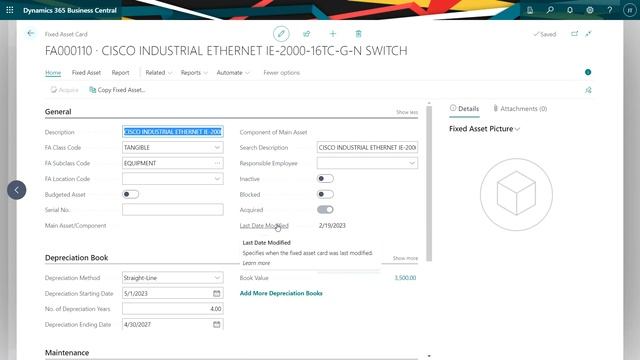Expand the Automate menu
Image resolution: width=640 pixels, height=360 pixels.
[233, 73]
